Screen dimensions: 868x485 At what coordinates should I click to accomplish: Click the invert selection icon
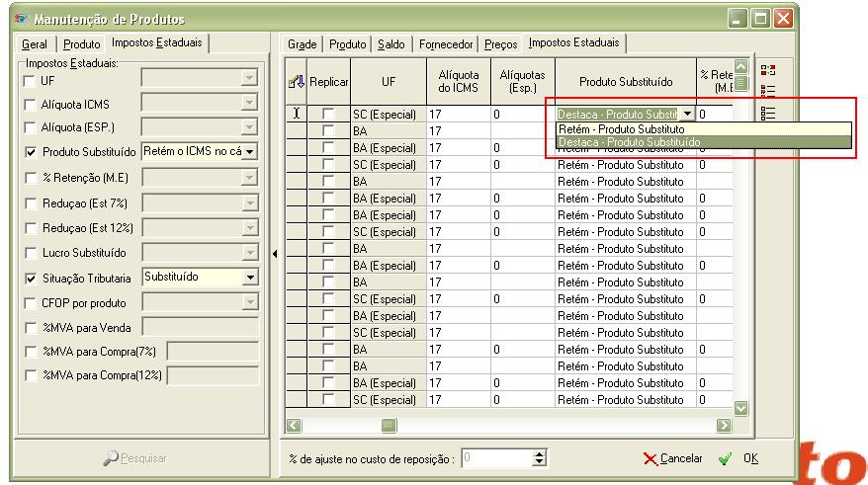768,70
